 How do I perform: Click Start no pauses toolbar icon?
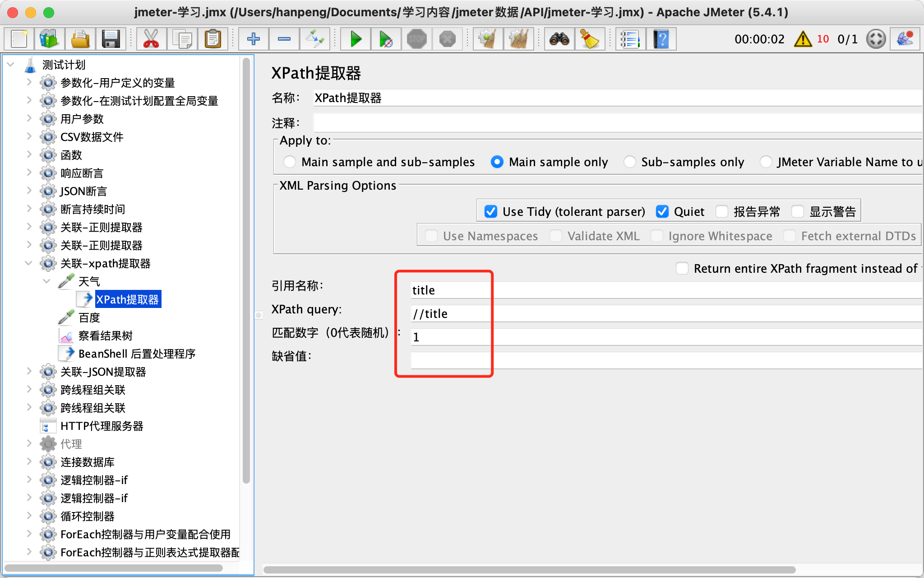point(386,39)
